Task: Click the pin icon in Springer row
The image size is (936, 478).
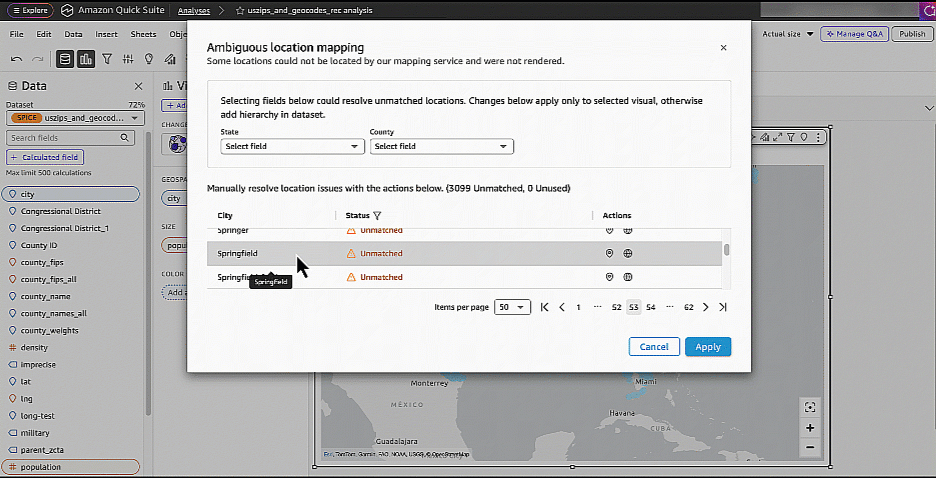Action: pyautogui.click(x=609, y=230)
